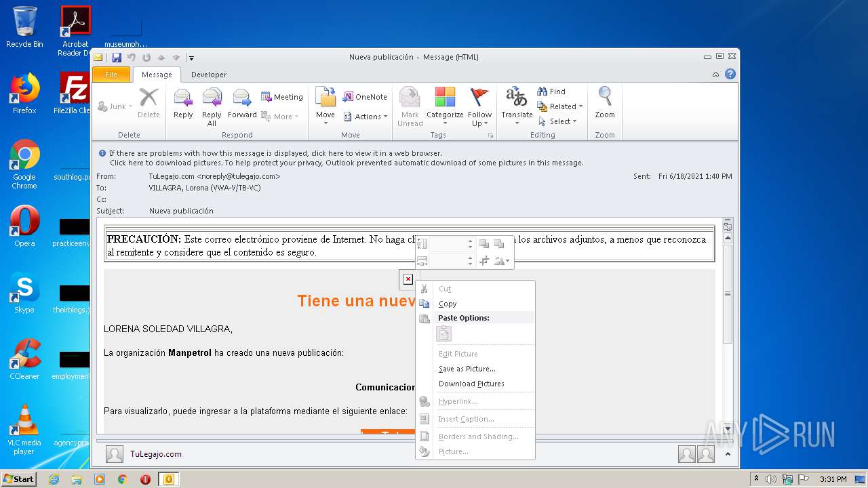Select the Message ribbon tab
868x488 pixels.
157,75
